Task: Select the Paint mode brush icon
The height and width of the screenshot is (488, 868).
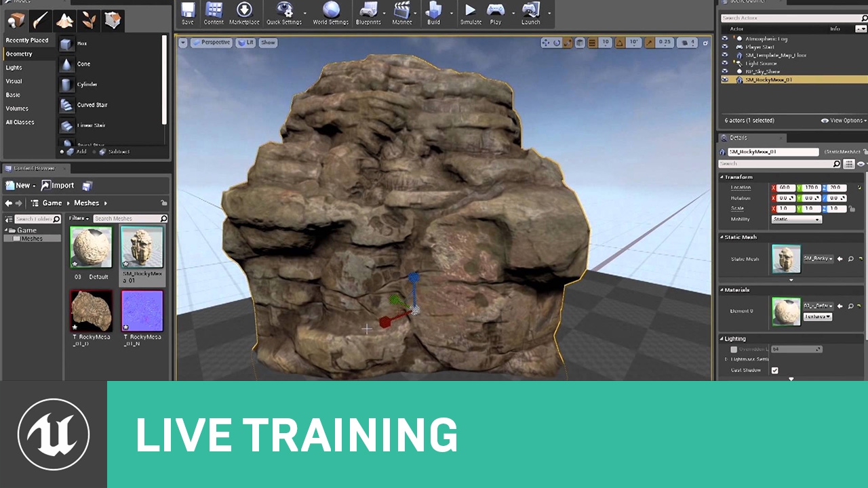Action: point(41,20)
